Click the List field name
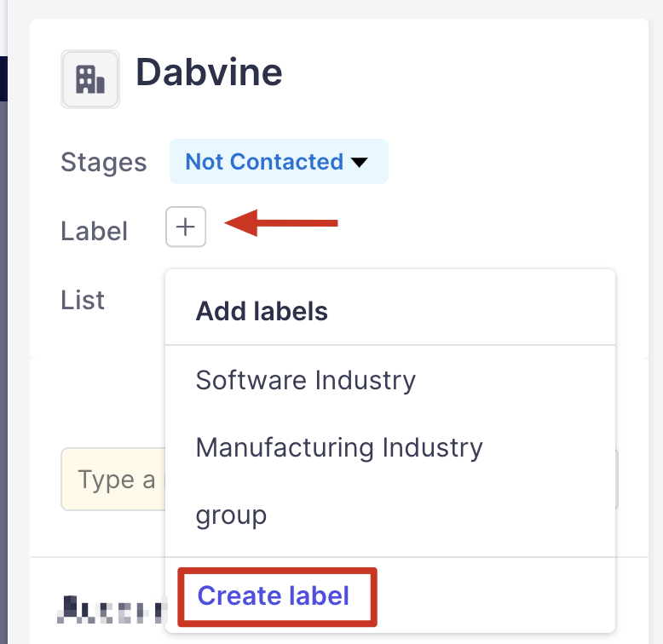Image resolution: width=663 pixels, height=644 pixels. [83, 300]
